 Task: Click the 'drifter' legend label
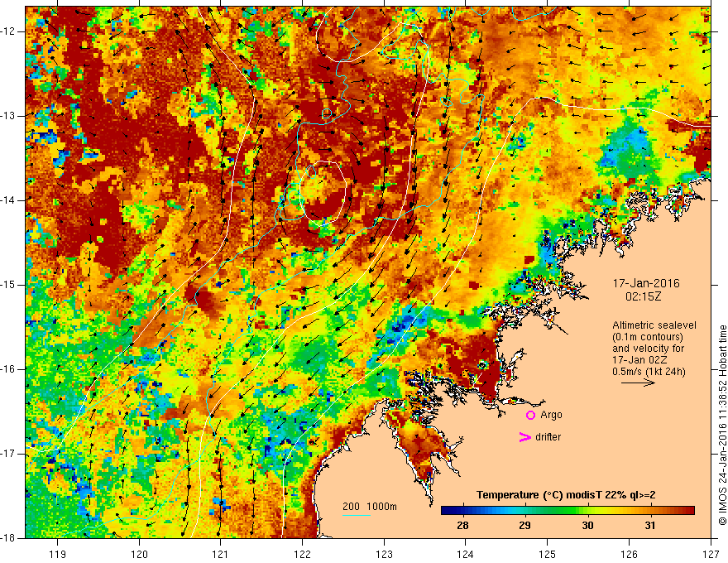click(x=548, y=437)
